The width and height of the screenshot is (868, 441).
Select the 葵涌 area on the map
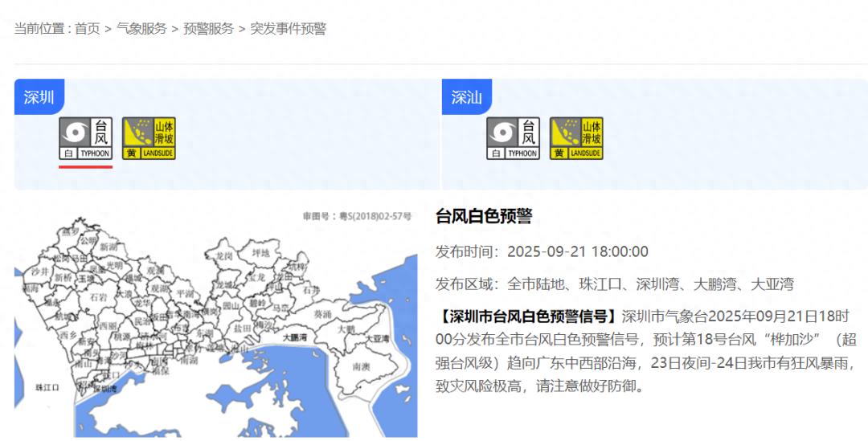click(x=323, y=314)
